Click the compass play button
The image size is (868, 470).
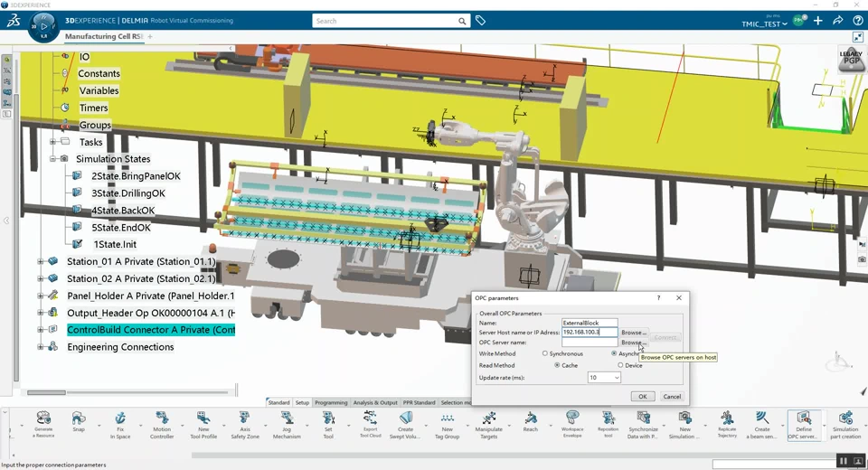(43, 25)
